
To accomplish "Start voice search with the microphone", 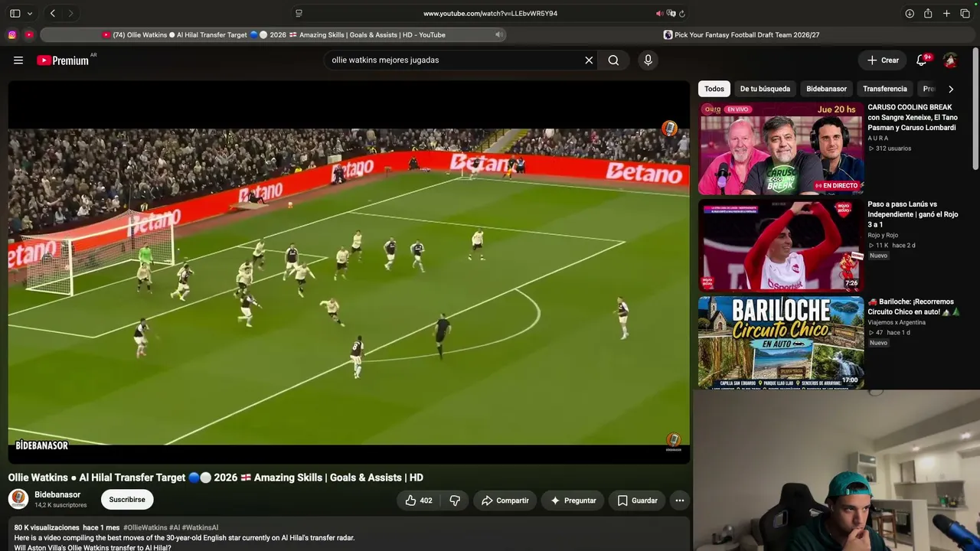I will pyautogui.click(x=648, y=60).
